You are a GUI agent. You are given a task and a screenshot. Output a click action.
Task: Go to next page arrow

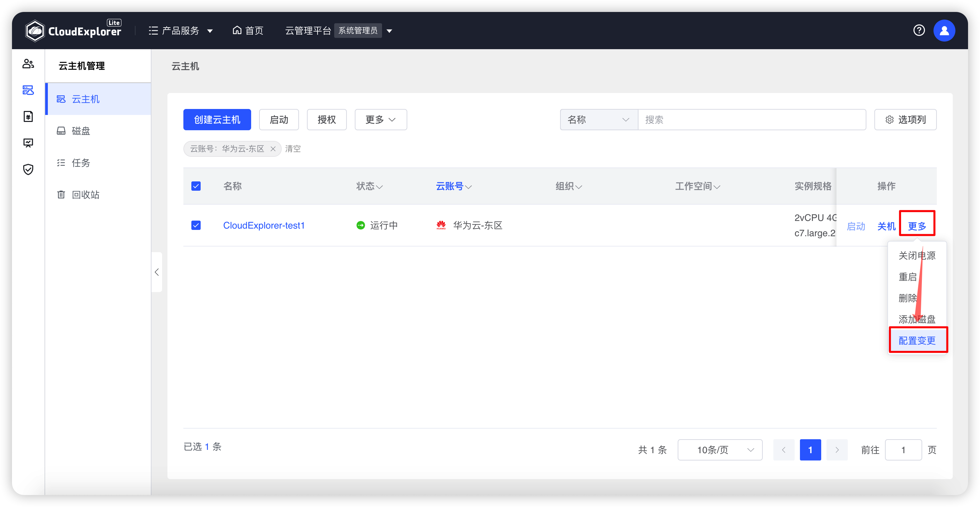837,450
